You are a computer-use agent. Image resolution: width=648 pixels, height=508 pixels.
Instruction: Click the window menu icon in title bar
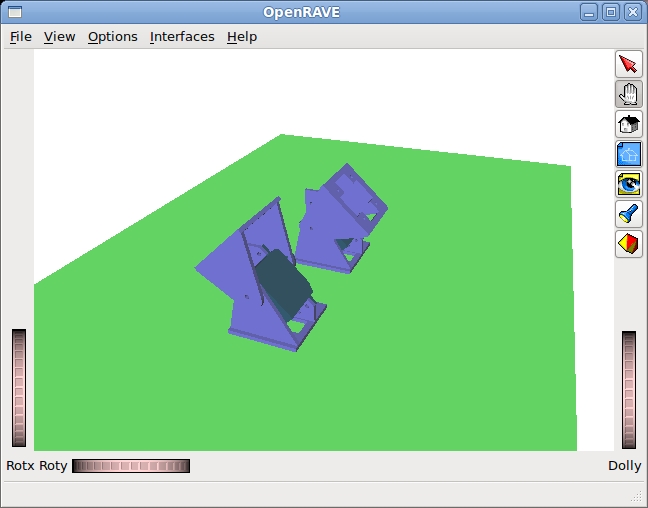point(15,12)
